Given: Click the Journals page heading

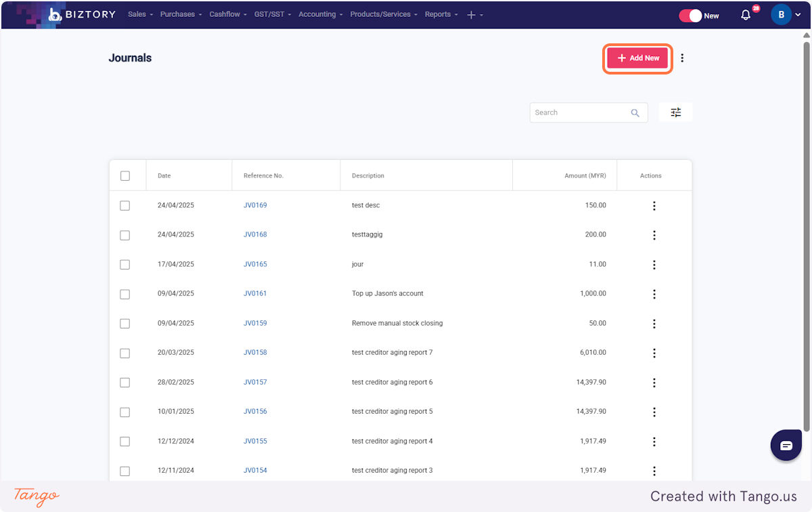Looking at the screenshot, I should [130, 58].
